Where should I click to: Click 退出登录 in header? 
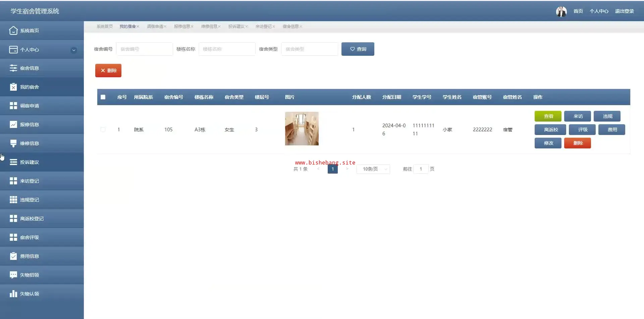[624, 11]
